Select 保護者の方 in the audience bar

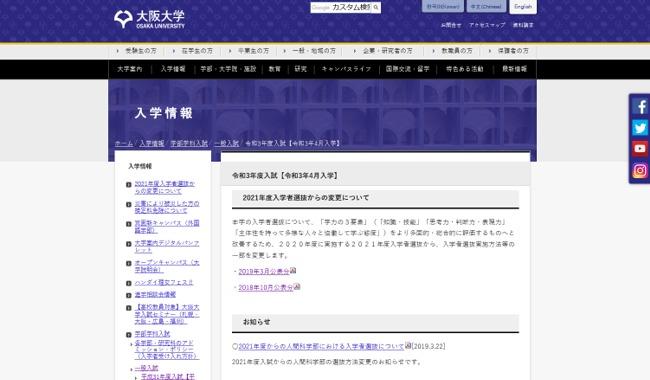point(513,51)
